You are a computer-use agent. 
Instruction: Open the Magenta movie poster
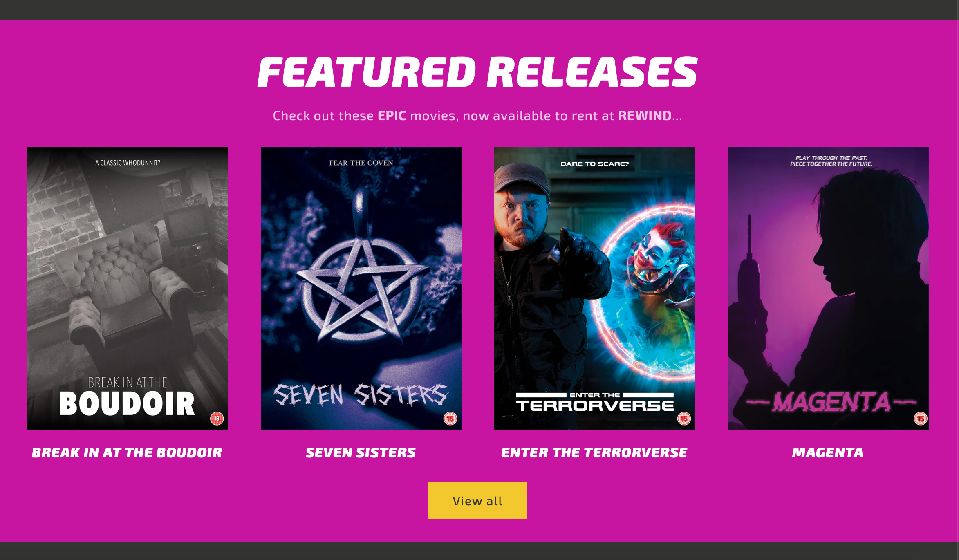[x=828, y=288]
